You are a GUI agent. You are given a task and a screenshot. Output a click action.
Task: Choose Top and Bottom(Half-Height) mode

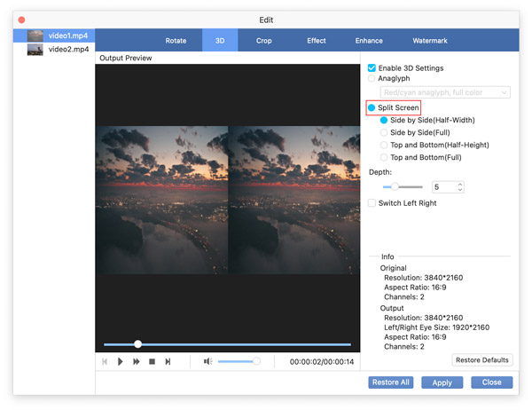tap(384, 145)
